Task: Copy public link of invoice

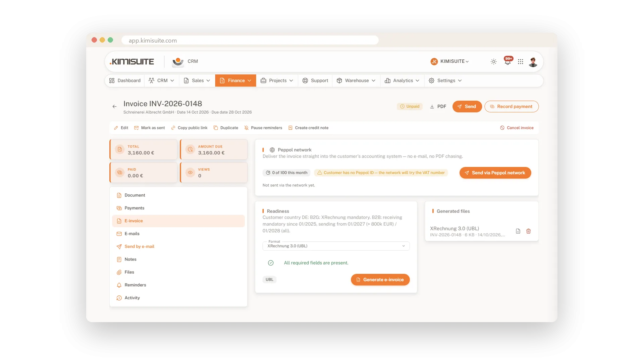Action: [189, 128]
